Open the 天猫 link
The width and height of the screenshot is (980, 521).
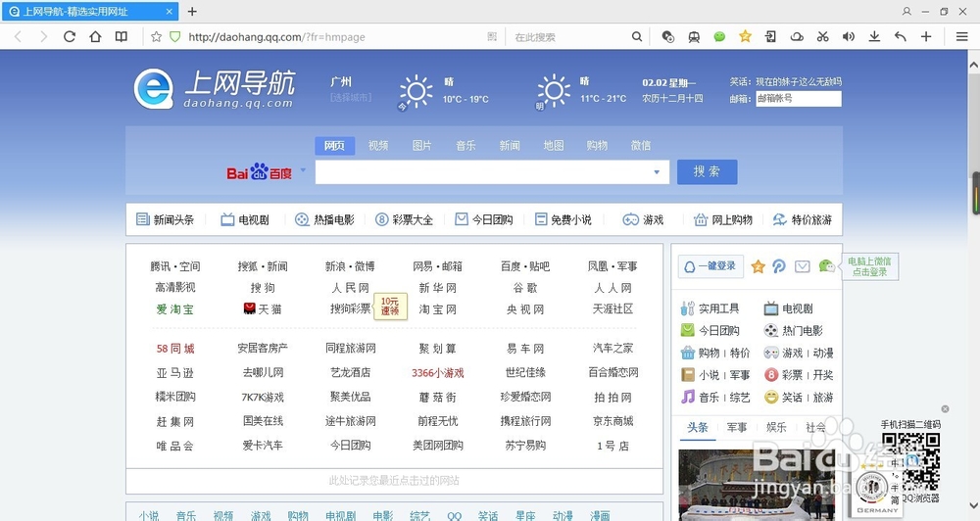(263, 309)
